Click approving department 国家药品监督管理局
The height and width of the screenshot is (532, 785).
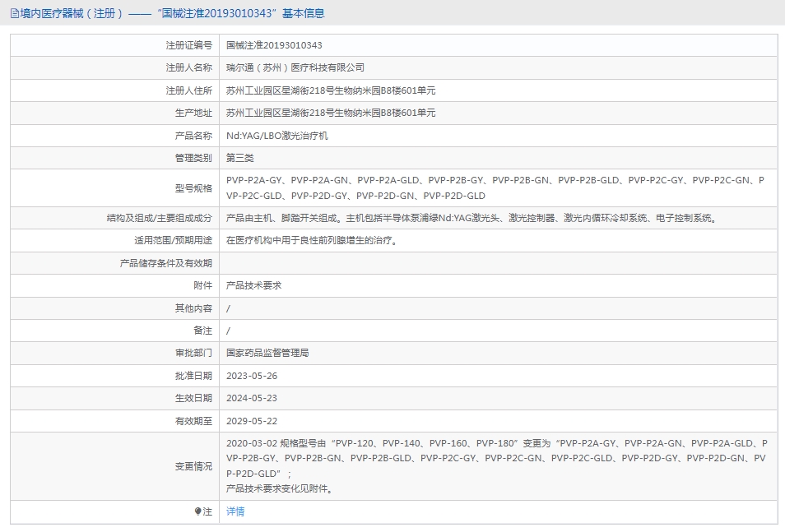pos(267,353)
